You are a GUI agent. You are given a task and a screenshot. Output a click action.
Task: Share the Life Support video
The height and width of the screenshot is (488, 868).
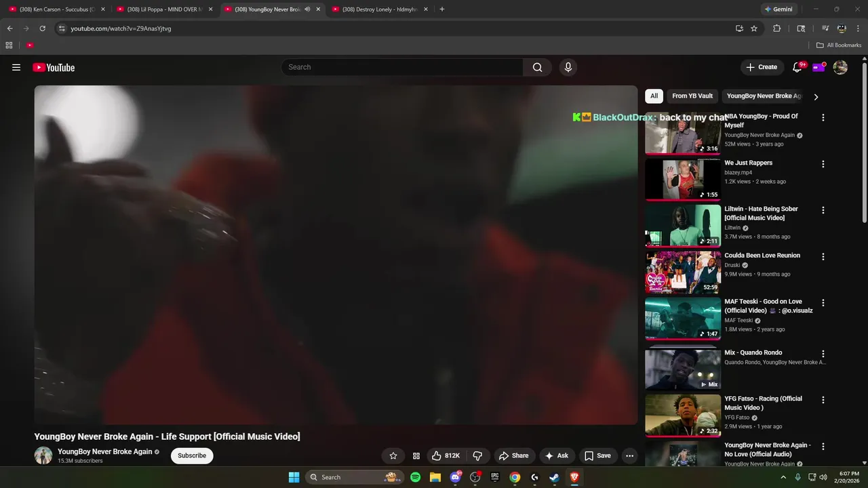coord(513,455)
